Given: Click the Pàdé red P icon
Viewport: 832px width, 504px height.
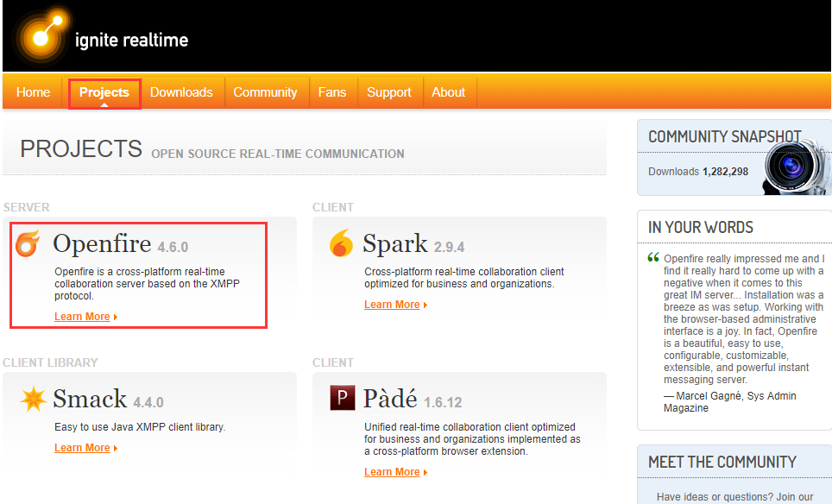Looking at the screenshot, I should point(343,398).
